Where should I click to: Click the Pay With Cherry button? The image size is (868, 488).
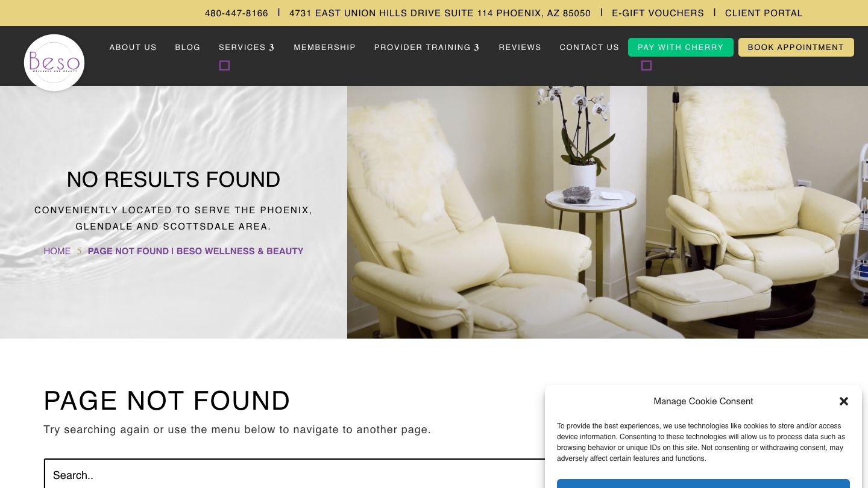(x=681, y=47)
